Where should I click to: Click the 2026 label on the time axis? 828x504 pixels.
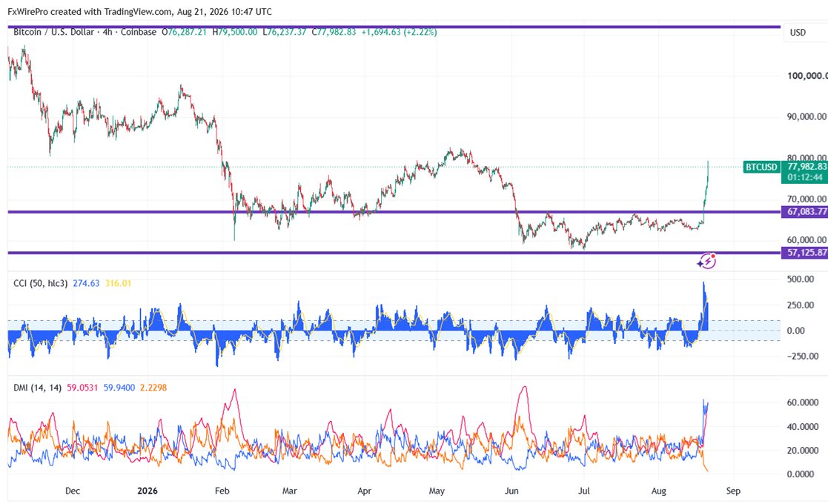[148, 491]
